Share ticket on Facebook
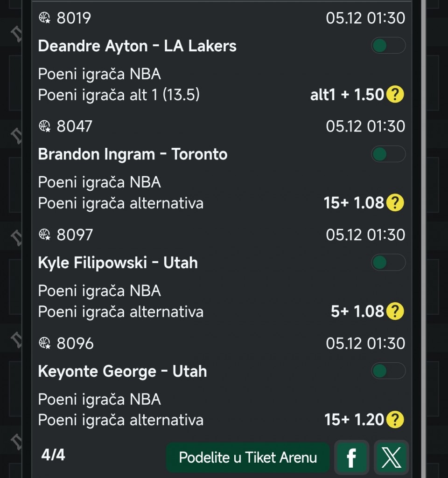This screenshot has height=478, width=448. (351, 457)
